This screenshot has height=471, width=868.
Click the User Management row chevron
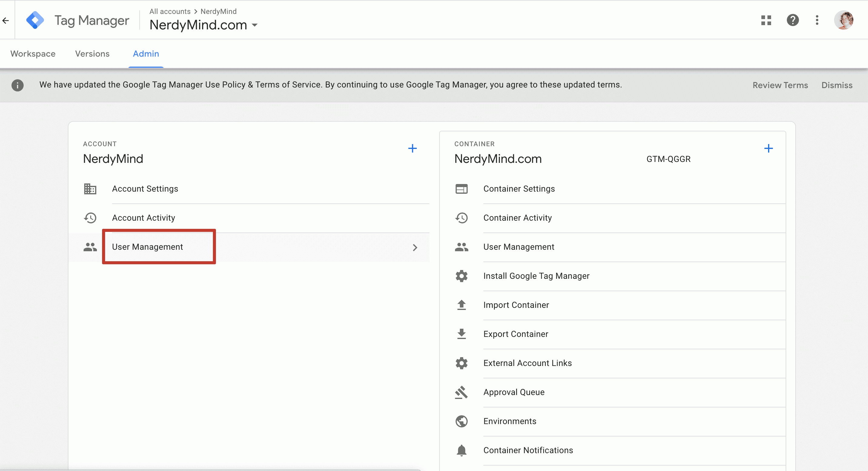tap(415, 248)
